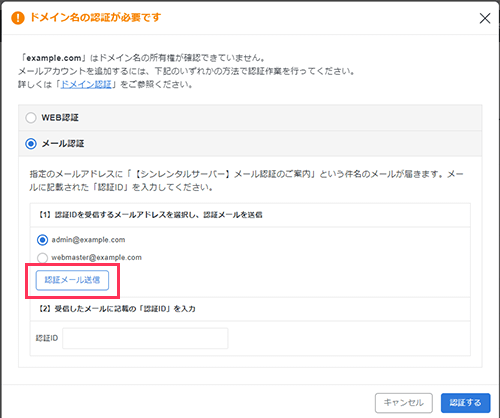Open the ドメイン認証 help link

(x=86, y=84)
